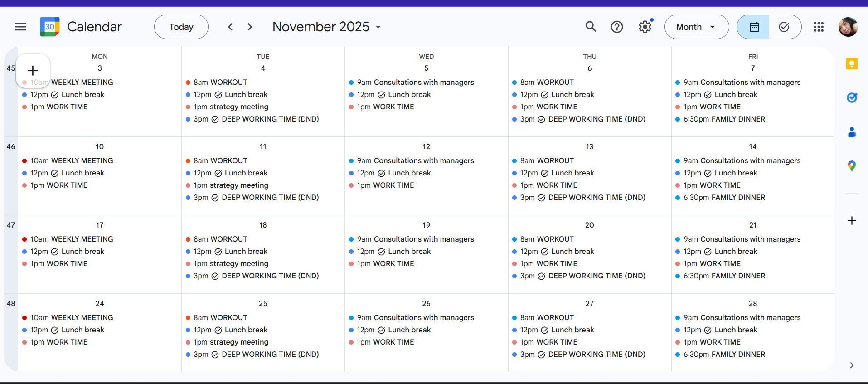Screen dimensions: 868x384
Task: Open Contacts in side panel
Action: (852, 132)
